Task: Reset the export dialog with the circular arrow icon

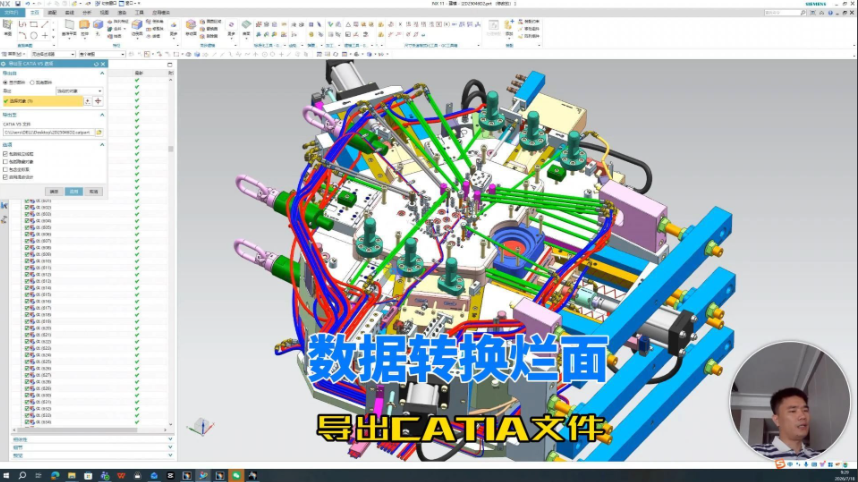Action: pyautogui.click(x=96, y=64)
